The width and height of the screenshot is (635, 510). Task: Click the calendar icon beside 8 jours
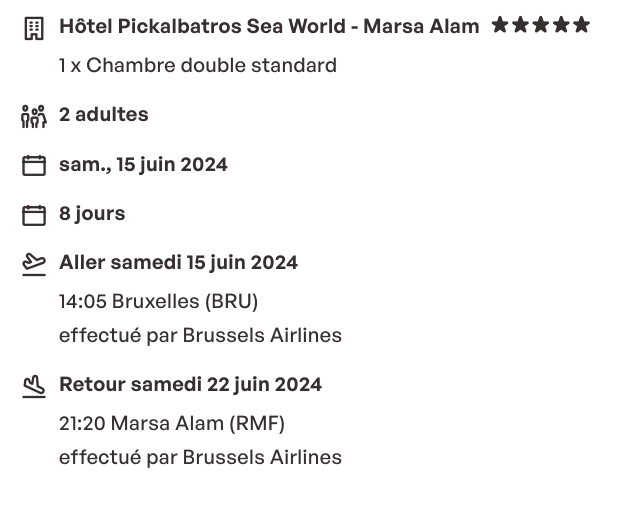click(x=34, y=215)
